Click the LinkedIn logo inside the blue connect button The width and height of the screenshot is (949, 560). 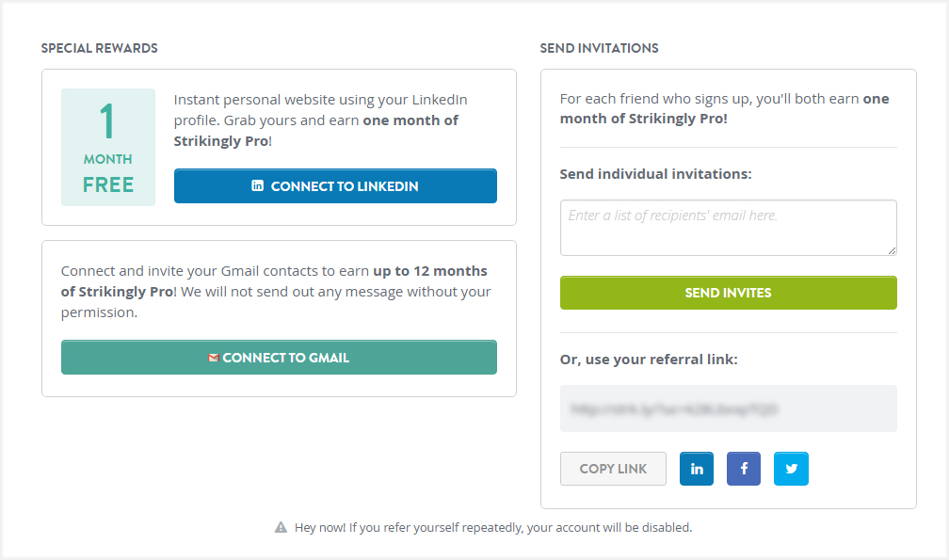(x=257, y=185)
